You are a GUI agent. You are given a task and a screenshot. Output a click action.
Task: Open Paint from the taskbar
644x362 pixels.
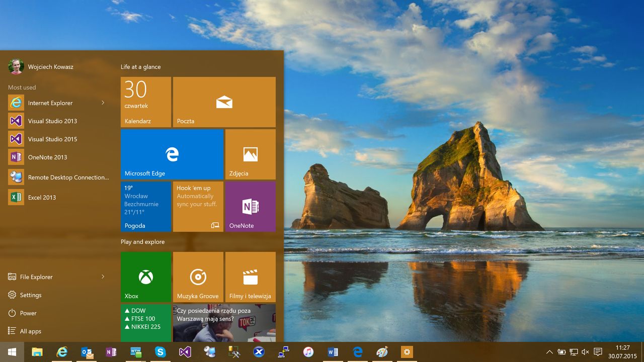click(382, 352)
